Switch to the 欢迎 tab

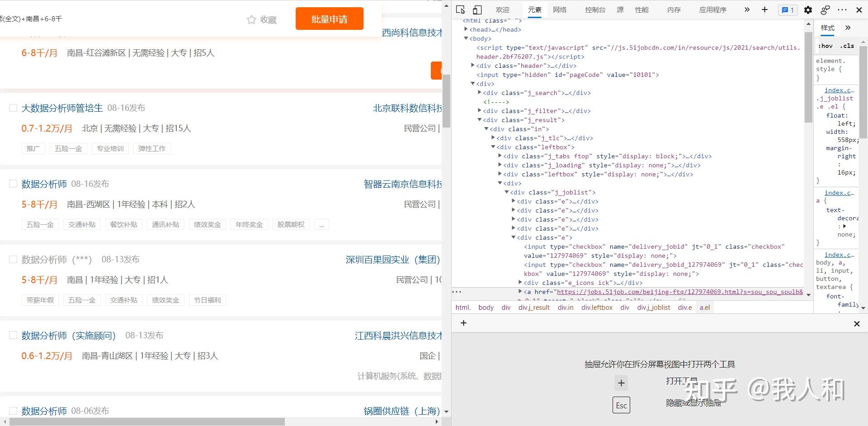502,10
